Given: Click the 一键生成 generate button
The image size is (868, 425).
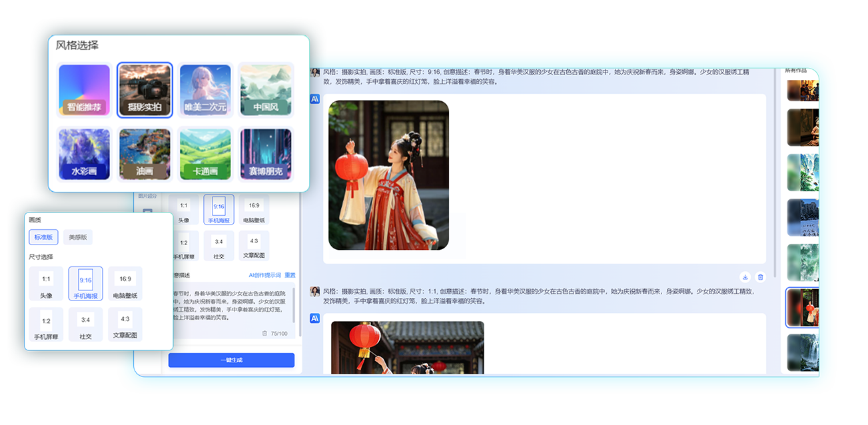Looking at the screenshot, I should click(x=231, y=360).
